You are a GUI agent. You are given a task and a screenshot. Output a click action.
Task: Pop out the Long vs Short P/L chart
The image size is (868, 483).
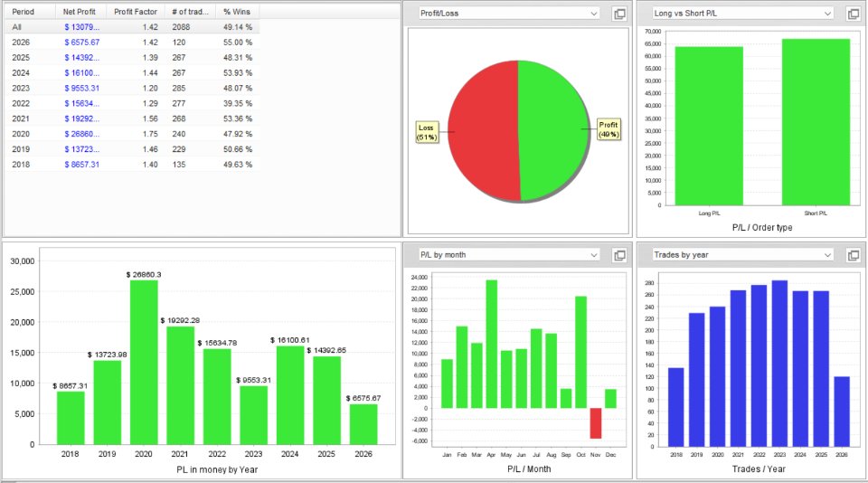[854, 14]
